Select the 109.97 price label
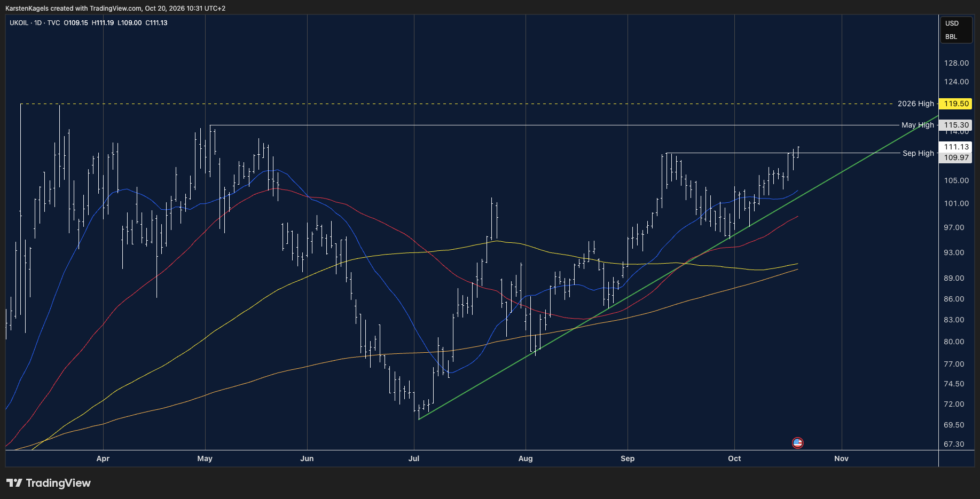Image resolution: width=980 pixels, height=499 pixels. (956, 157)
